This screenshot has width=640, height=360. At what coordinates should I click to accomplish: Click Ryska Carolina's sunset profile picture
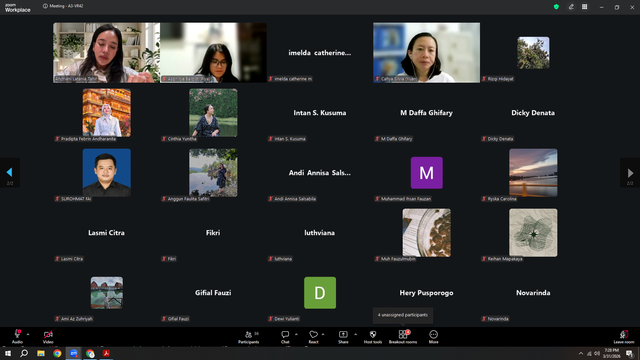(x=533, y=173)
